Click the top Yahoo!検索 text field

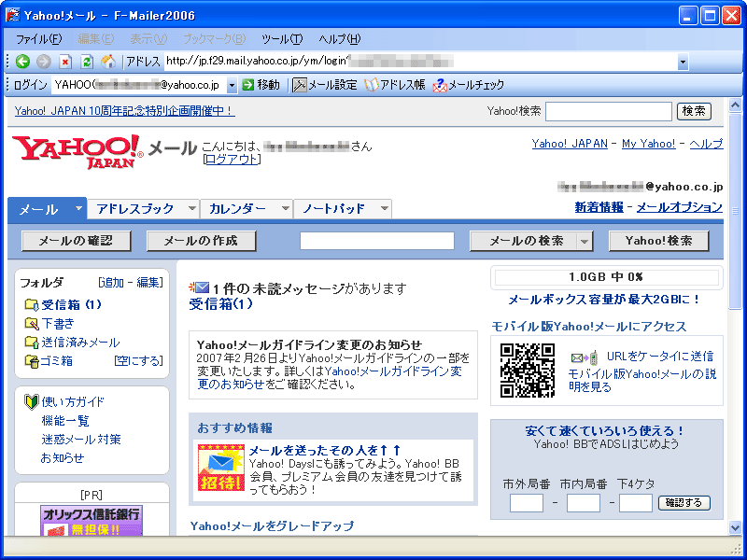click(x=609, y=111)
